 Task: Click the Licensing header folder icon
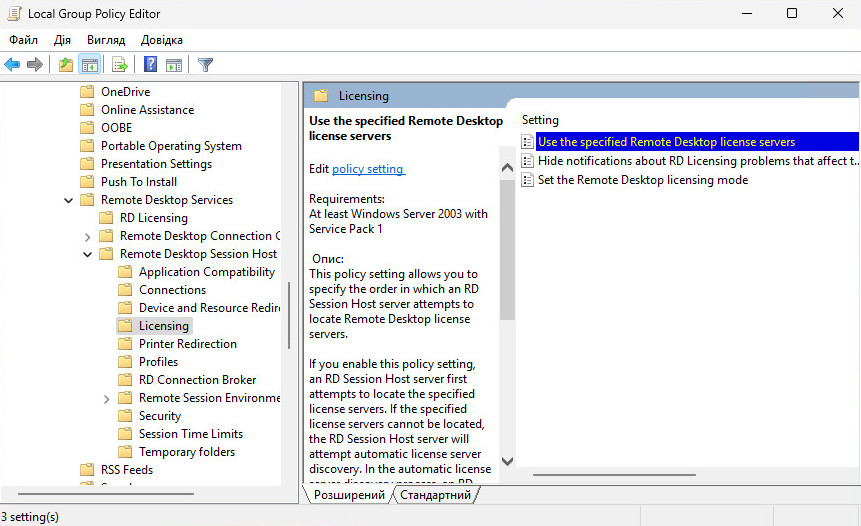[321, 96]
